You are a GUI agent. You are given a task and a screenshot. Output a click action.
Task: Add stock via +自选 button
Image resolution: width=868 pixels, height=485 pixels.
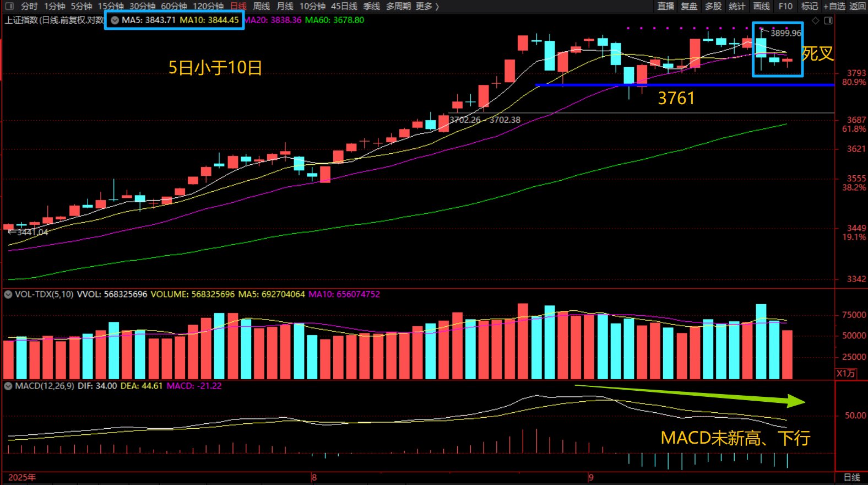click(x=834, y=6)
